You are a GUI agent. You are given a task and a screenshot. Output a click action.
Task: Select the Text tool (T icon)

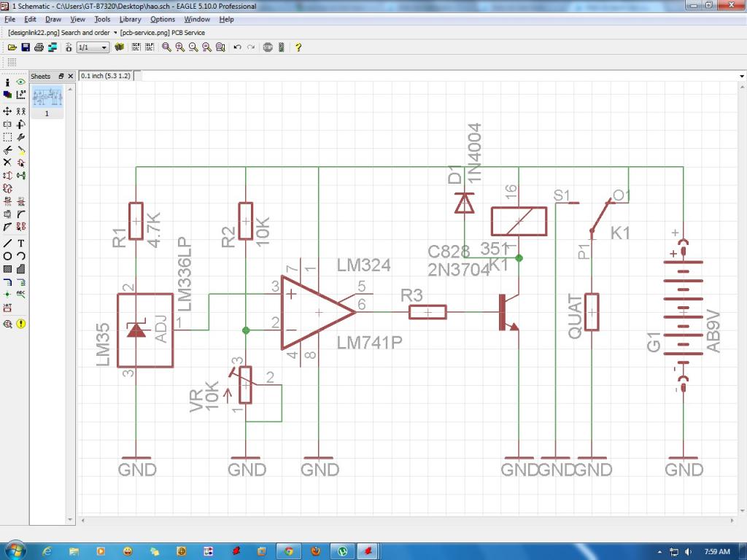[x=21, y=243]
